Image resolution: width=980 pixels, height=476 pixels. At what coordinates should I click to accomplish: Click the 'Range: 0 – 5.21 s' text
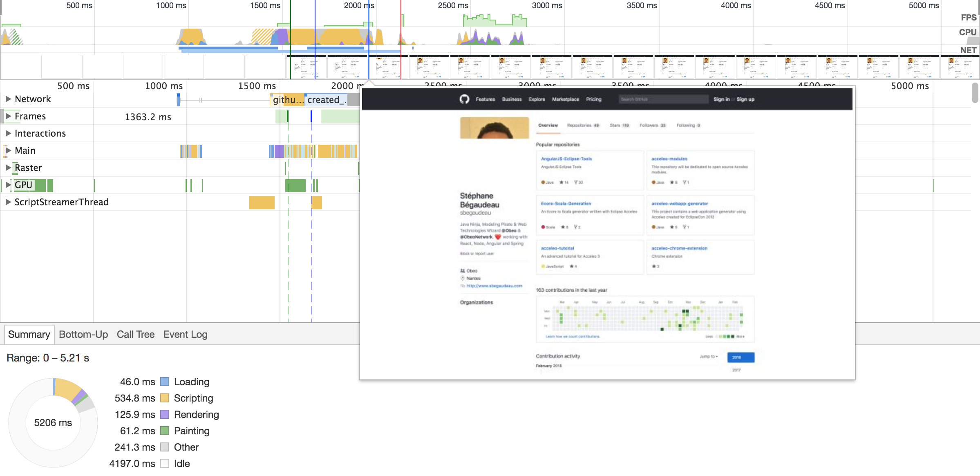coord(48,358)
